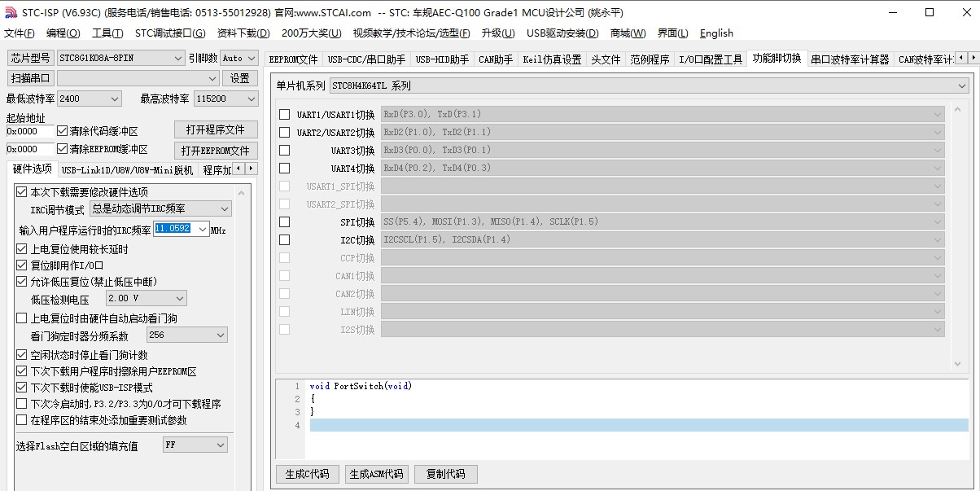Viewport: 980px width, 491px height.
Task: Click the code start address 0x0000 field
Action: tap(30, 131)
